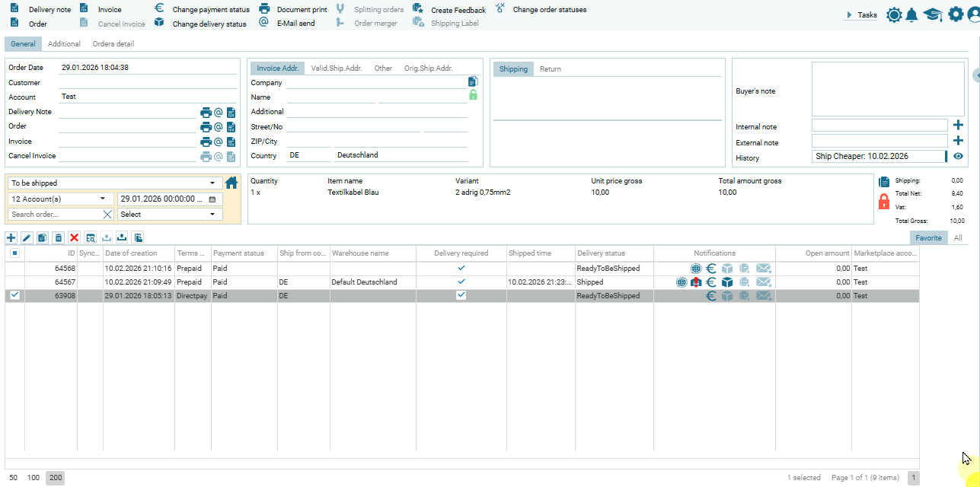Expand the '12 Account(s)' dropdown
This screenshot has width=980, height=487.
(102, 199)
